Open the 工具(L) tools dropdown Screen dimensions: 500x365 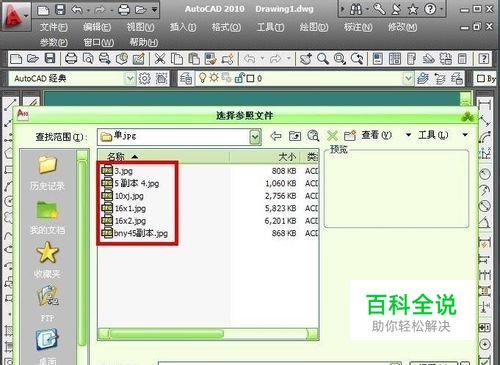click(x=465, y=135)
